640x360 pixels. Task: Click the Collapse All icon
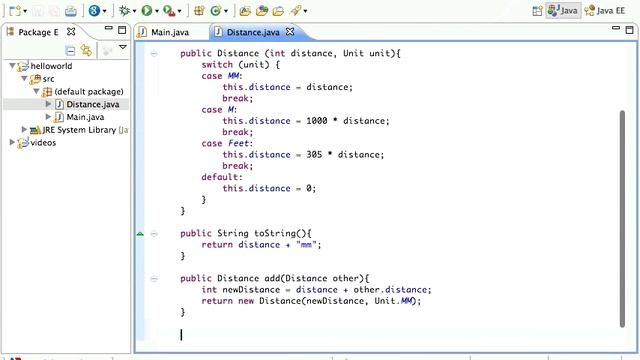click(70, 51)
